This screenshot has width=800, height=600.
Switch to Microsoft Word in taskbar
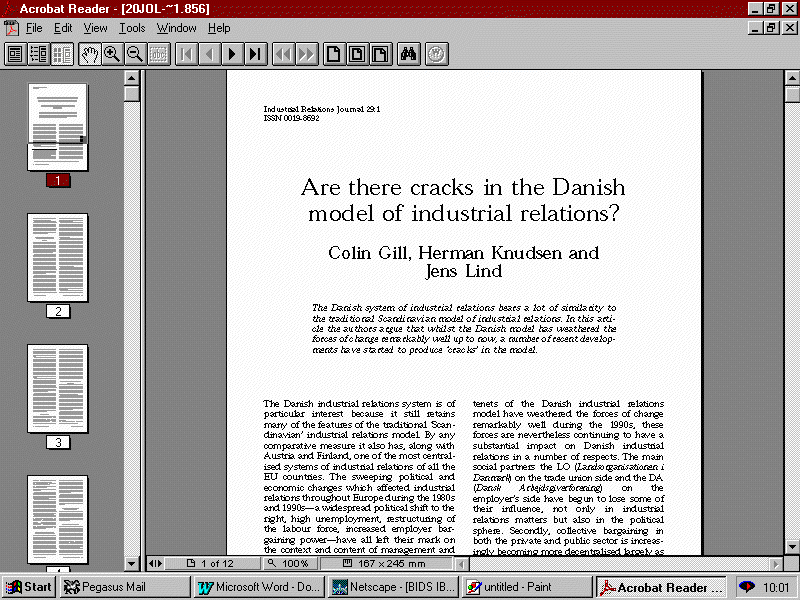coord(259,587)
